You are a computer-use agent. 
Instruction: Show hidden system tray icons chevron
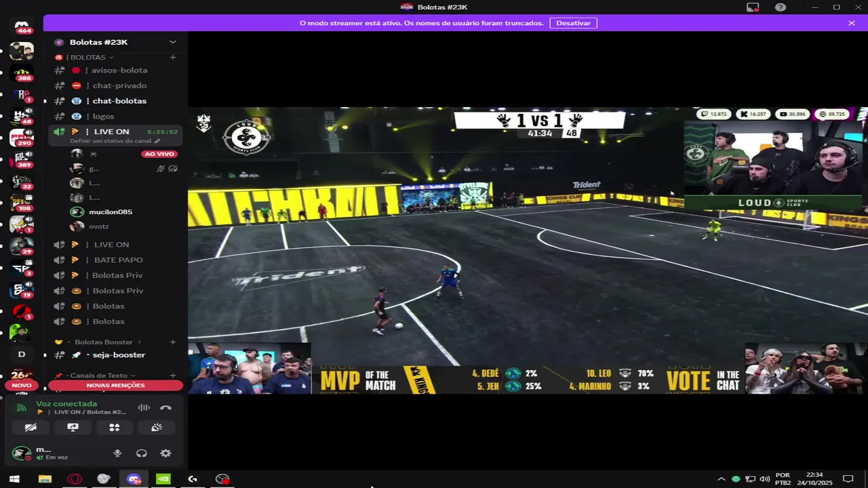(721, 479)
